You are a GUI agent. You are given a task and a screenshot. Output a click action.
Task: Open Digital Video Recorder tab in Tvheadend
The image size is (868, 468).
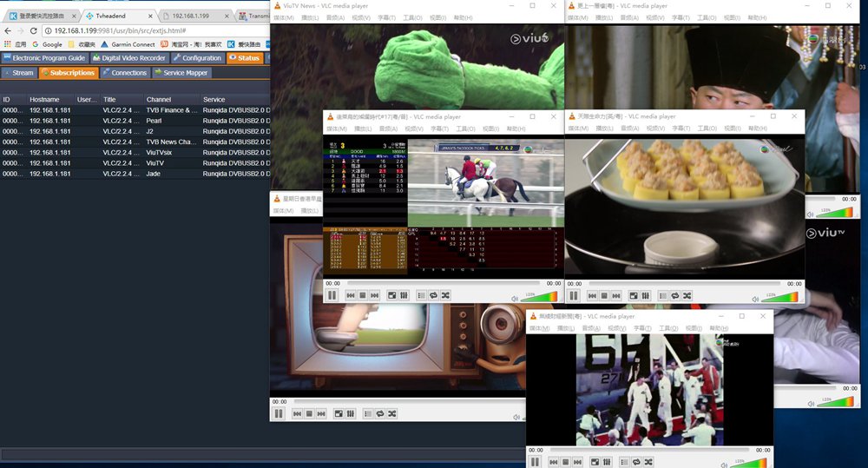tap(129, 57)
